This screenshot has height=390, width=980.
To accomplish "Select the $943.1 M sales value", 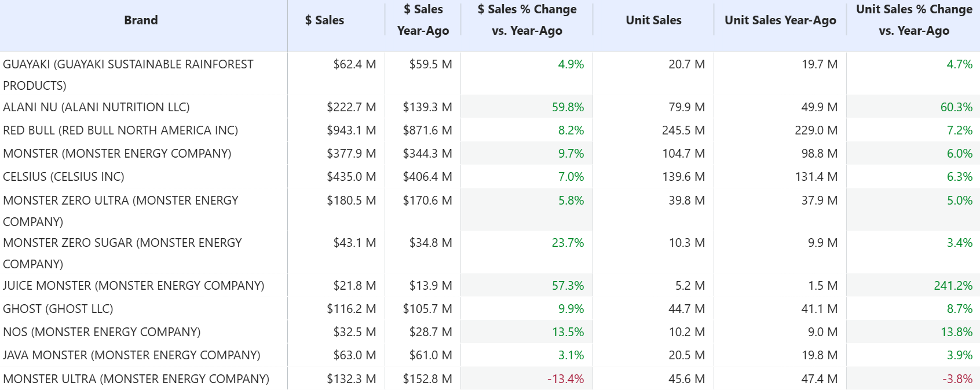I will (x=351, y=130).
